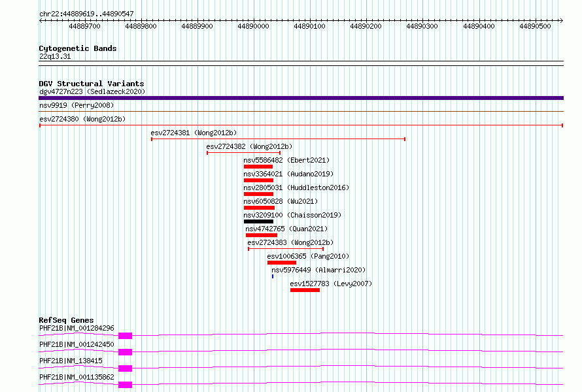Open the nsv2805031 (Huddleston2016) label

(x=296, y=188)
